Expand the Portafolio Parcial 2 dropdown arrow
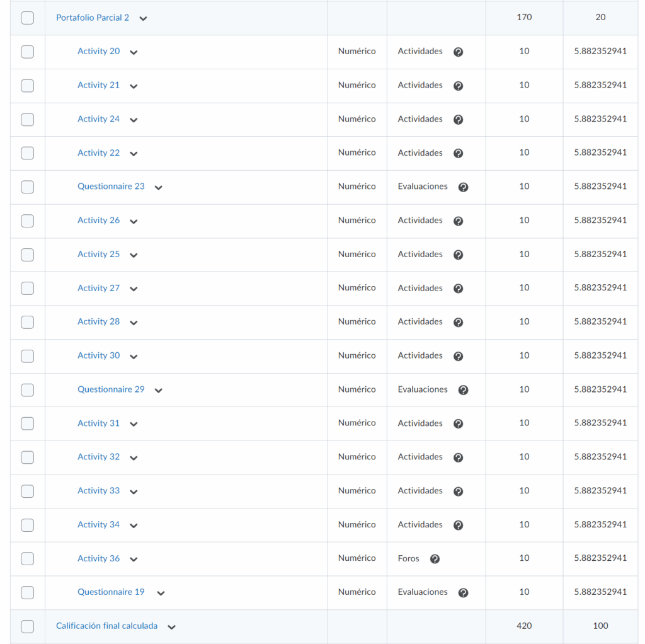Screen dimensions: 645x644 pos(143,19)
